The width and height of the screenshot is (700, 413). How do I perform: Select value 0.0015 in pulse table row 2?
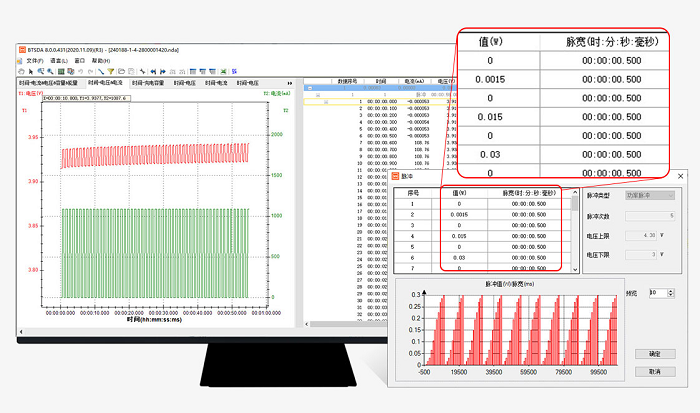point(459,215)
